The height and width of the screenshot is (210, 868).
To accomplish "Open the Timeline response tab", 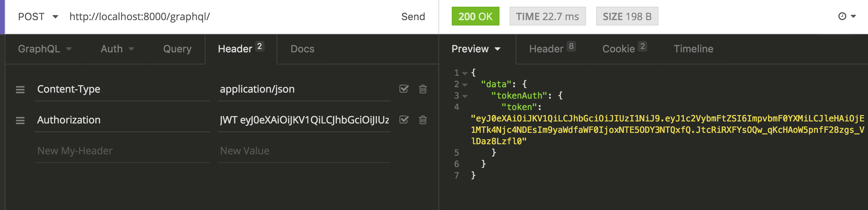I will point(693,49).
